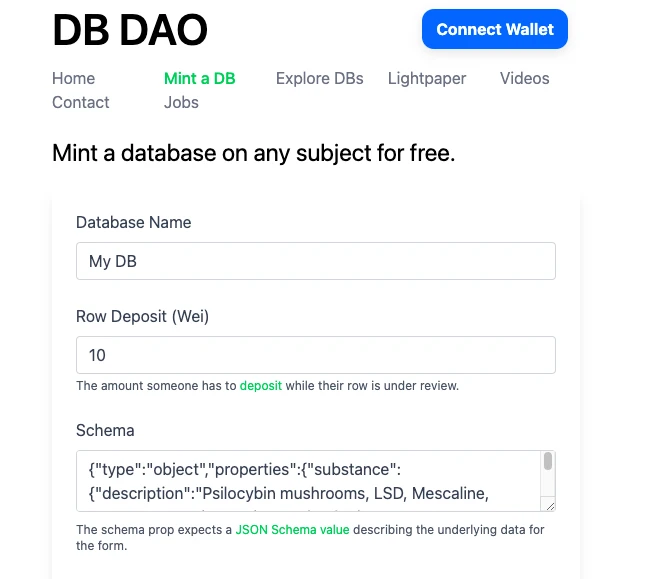
Task: Open the Lightpaper page
Action: (427, 78)
